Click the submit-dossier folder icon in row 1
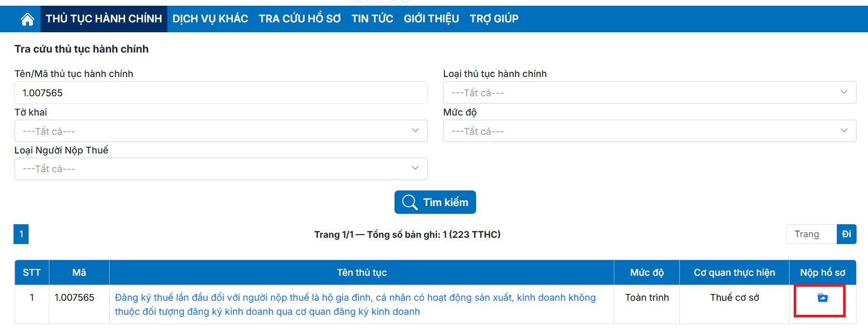The height and width of the screenshot is (333, 868). [822, 298]
